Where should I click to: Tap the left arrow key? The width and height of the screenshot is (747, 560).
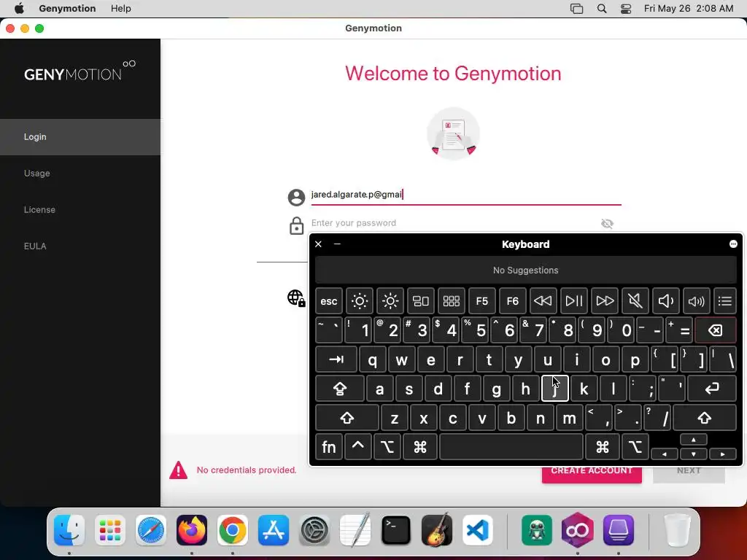click(664, 454)
